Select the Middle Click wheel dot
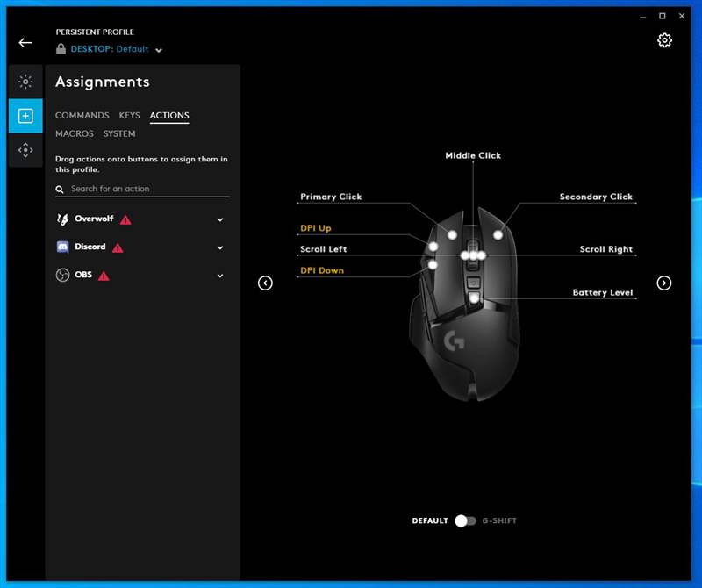 click(x=473, y=255)
